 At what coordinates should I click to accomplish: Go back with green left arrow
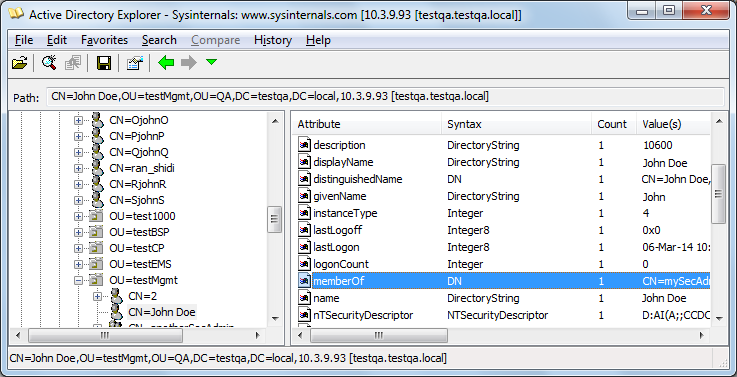(x=166, y=63)
